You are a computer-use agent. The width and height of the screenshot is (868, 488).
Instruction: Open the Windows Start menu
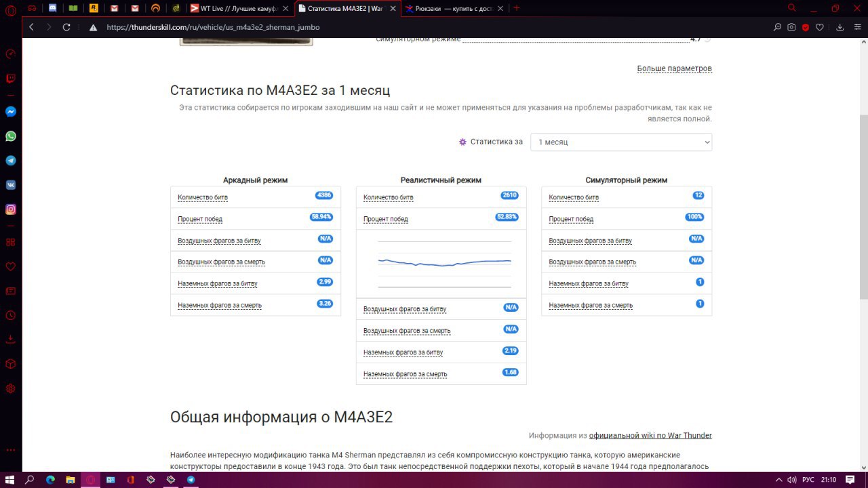[9, 479]
